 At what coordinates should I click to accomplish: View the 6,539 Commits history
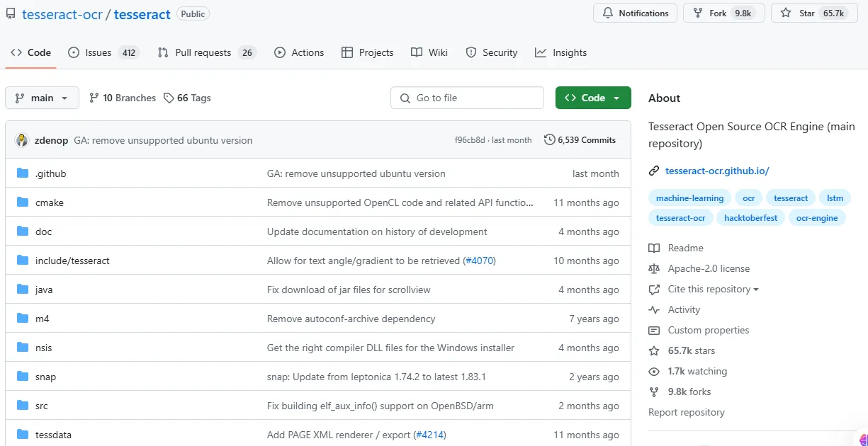580,140
